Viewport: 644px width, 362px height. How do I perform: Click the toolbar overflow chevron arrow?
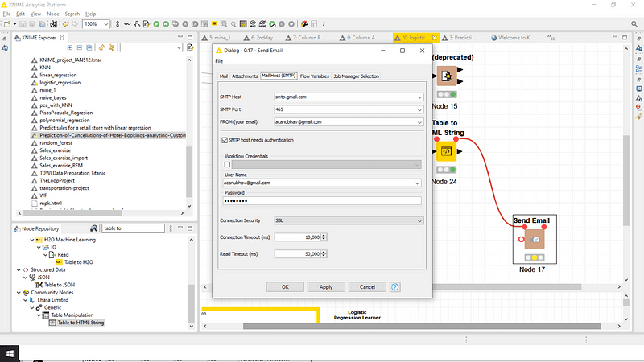click(x=324, y=24)
